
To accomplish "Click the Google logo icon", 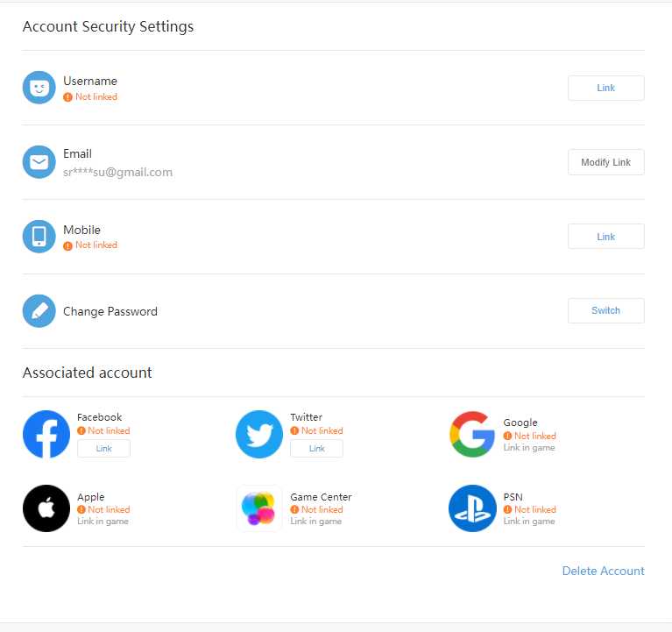I will pos(472,434).
